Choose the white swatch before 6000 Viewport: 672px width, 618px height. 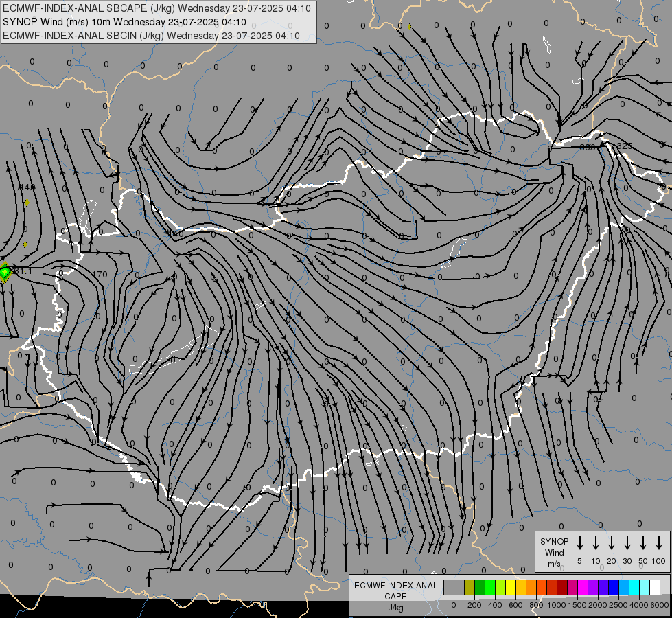654,587
